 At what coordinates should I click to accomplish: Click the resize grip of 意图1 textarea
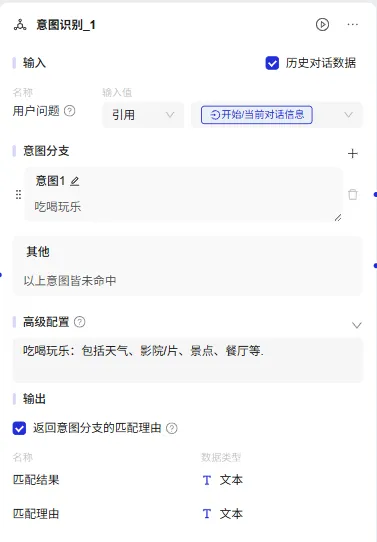pos(338,217)
